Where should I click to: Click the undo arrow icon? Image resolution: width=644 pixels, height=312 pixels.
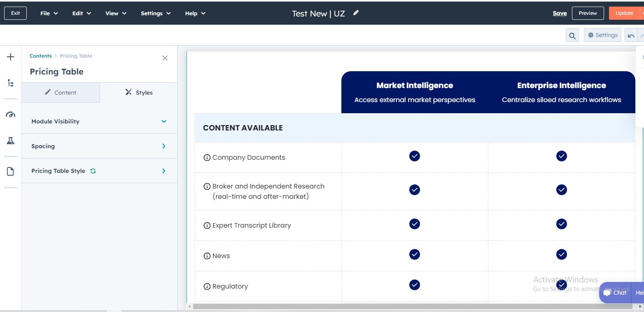631,36
